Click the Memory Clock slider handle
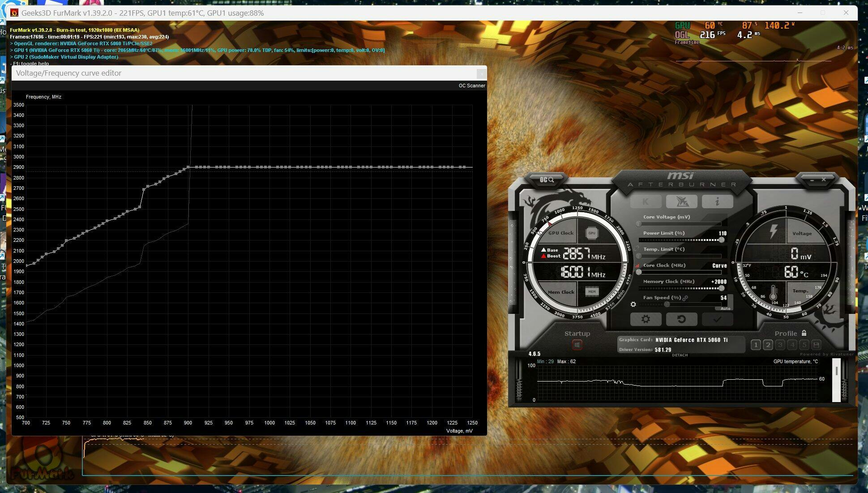Viewport: 868px width, 493px height. pos(721,288)
